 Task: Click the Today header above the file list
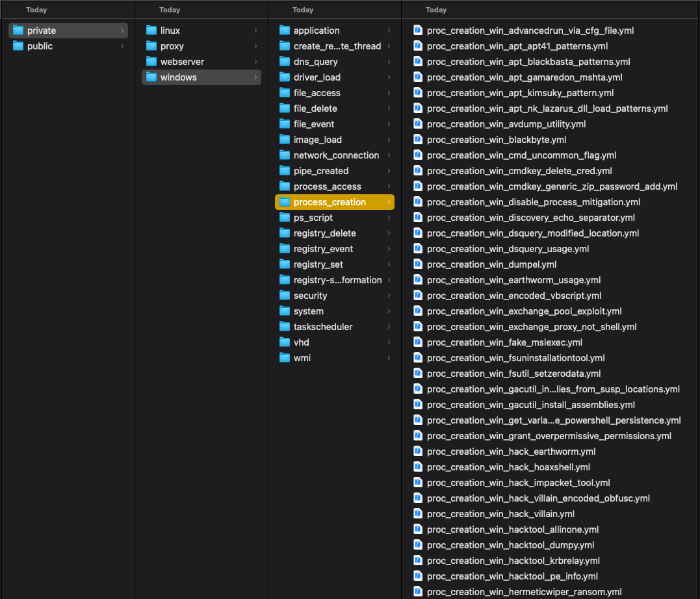(x=436, y=10)
